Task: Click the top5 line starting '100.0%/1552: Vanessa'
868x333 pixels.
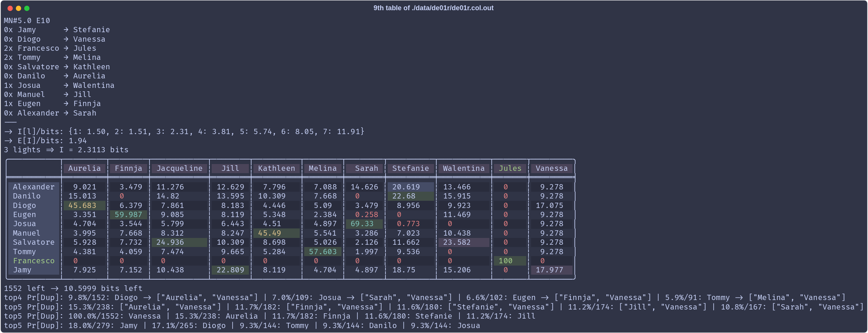Action: coord(270,316)
